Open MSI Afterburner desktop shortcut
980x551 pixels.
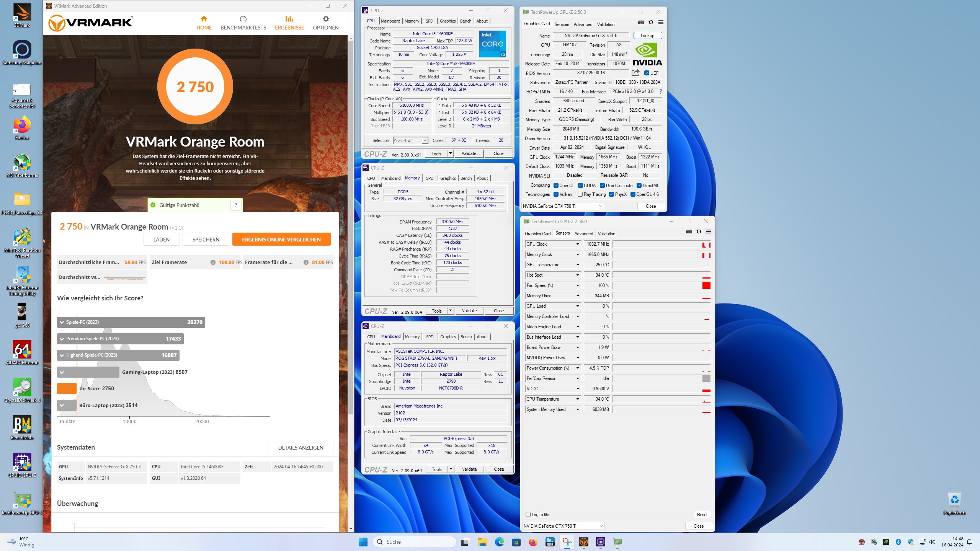22,166
